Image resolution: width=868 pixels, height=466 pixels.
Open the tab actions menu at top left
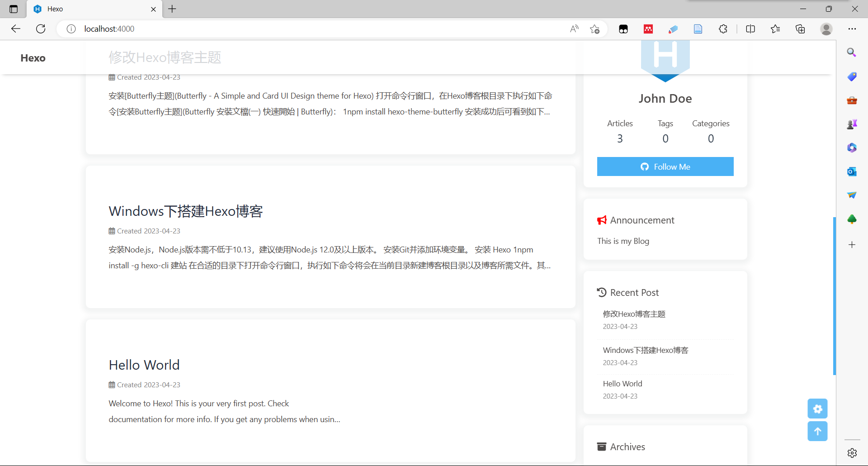pyautogui.click(x=13, y=9)
